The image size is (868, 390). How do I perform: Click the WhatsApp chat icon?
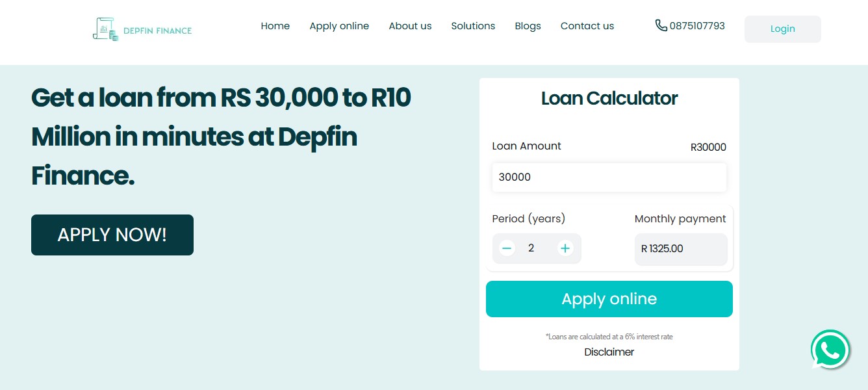coord(830,350)
